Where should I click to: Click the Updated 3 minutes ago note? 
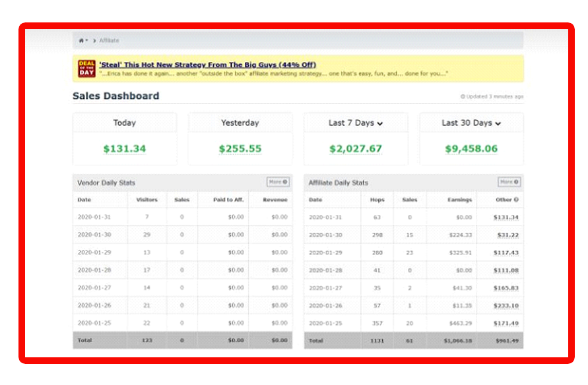click(492, 97)
